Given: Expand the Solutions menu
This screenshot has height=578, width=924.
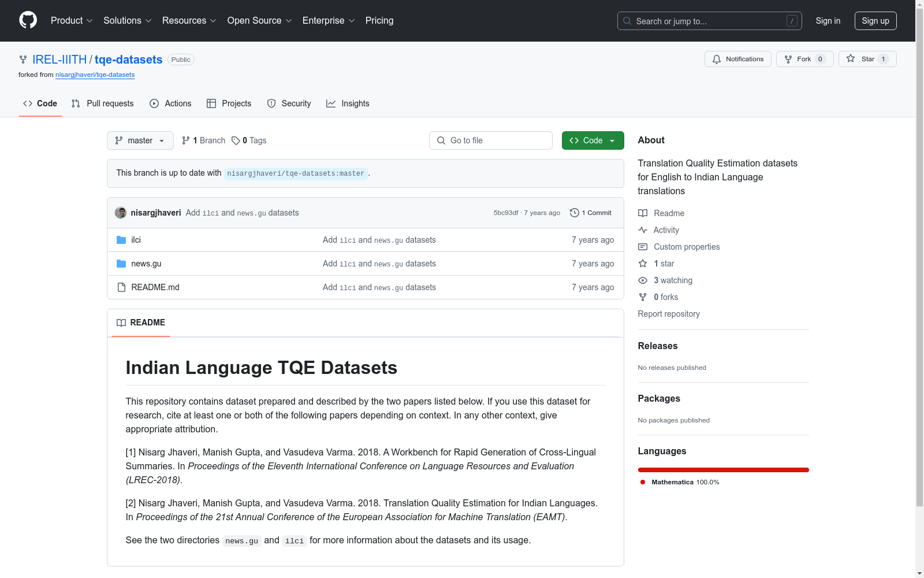Looking at the screenshot, I should point(128,21).
